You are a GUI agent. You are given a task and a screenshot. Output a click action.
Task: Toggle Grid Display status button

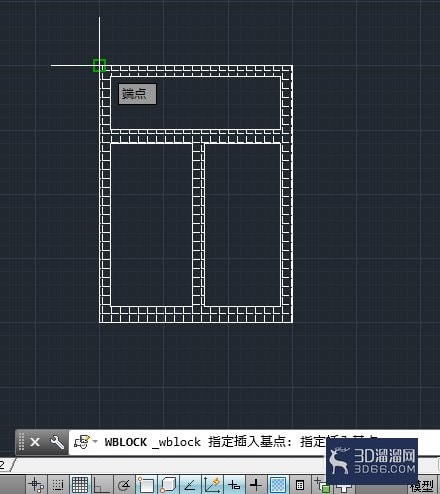tap(80, 485)
